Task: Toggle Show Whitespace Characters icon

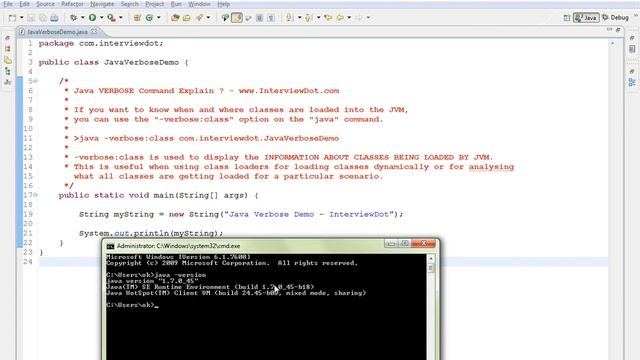Action: (x=271, y=18)
